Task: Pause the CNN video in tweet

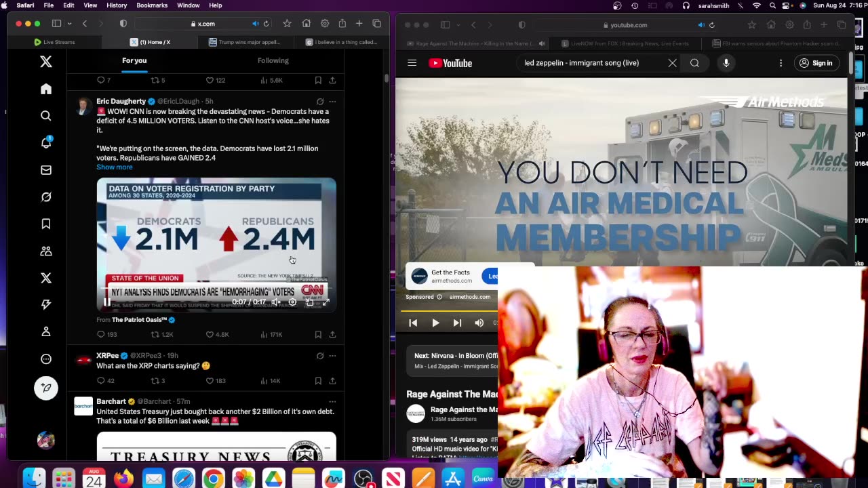Action: pos(106,302)
